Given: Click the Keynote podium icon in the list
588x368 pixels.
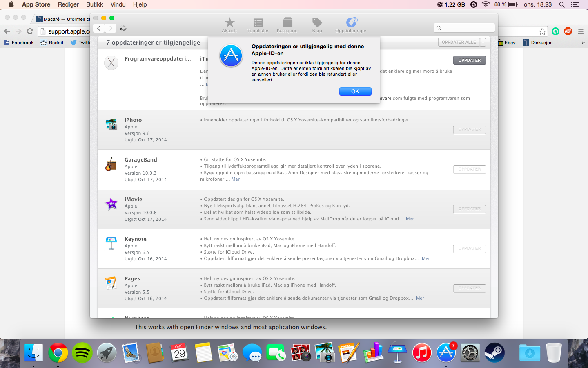Looking at the screenshot, I should (111, 243).
